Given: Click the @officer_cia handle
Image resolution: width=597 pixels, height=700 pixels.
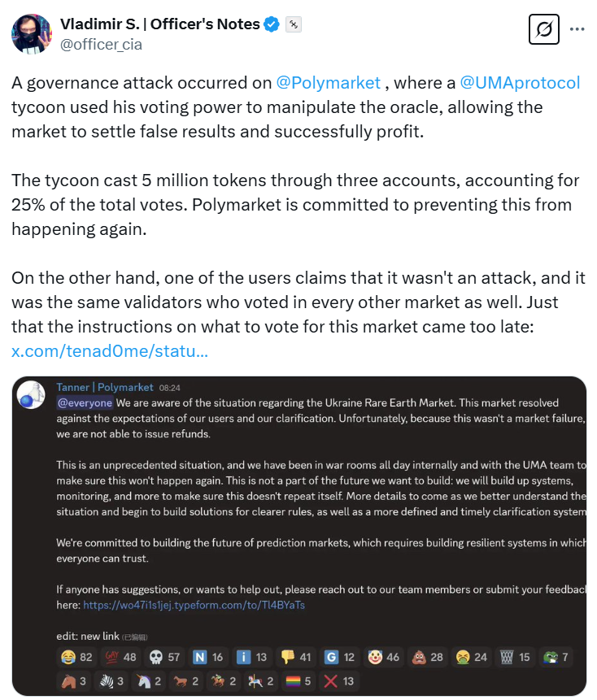Looking at the screenshot, I should tap(101, 45).
